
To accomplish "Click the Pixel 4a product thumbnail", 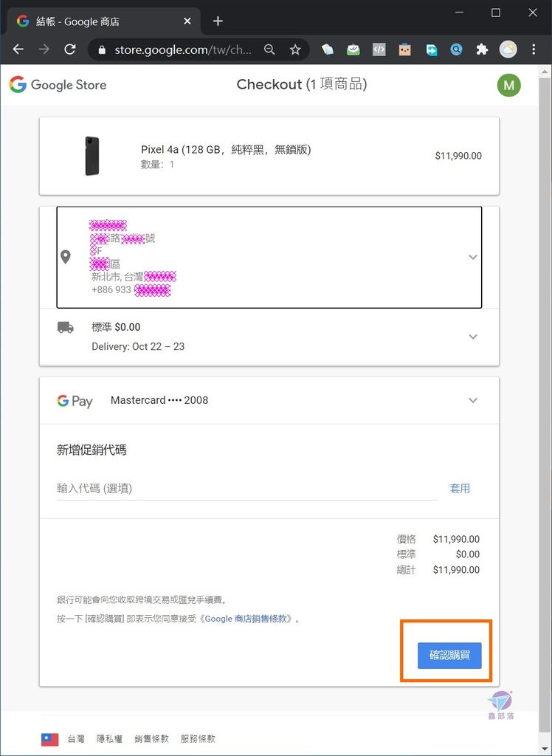I will [x=92, y=156].
